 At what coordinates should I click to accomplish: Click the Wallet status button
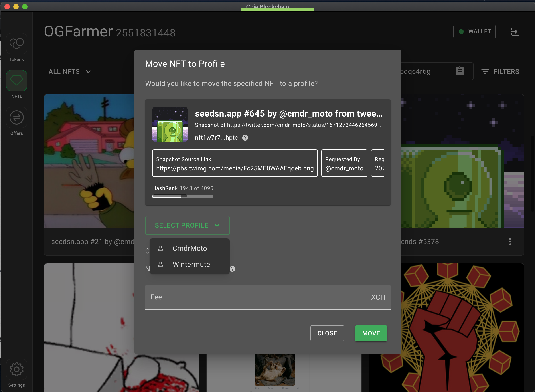click(x=474, y=32)
